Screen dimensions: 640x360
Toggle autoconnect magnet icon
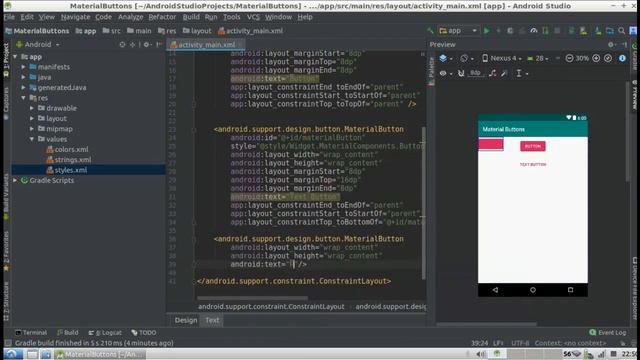(x=461, y=73)
